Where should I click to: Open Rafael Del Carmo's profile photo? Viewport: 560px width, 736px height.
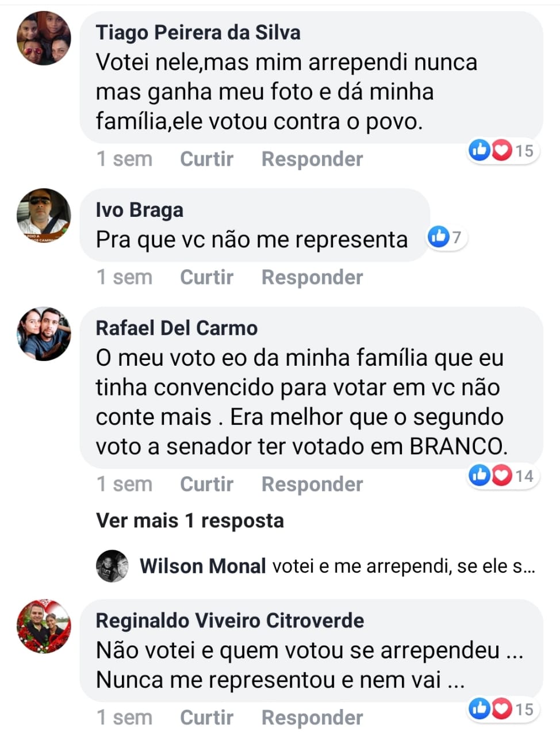pyautogui.click(x=44, y=333)
